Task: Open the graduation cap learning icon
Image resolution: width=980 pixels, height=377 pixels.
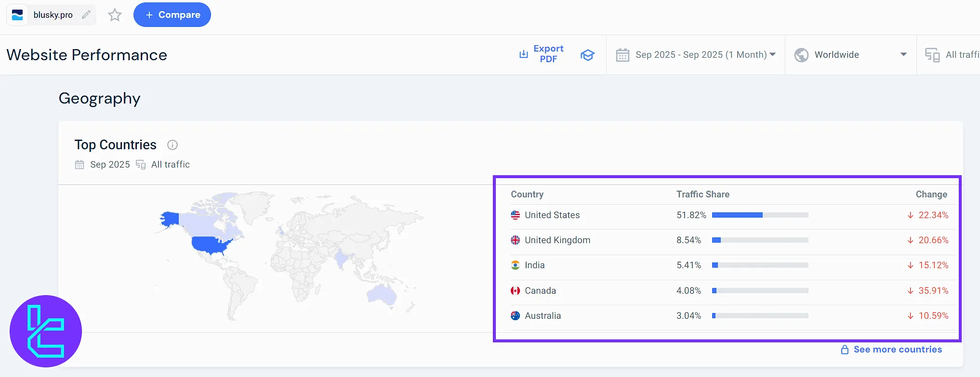Action: point(587,55)
